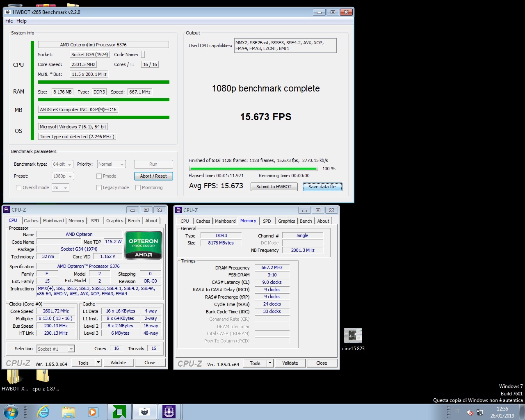Open the Socket #1 selection dropdown

55,349
